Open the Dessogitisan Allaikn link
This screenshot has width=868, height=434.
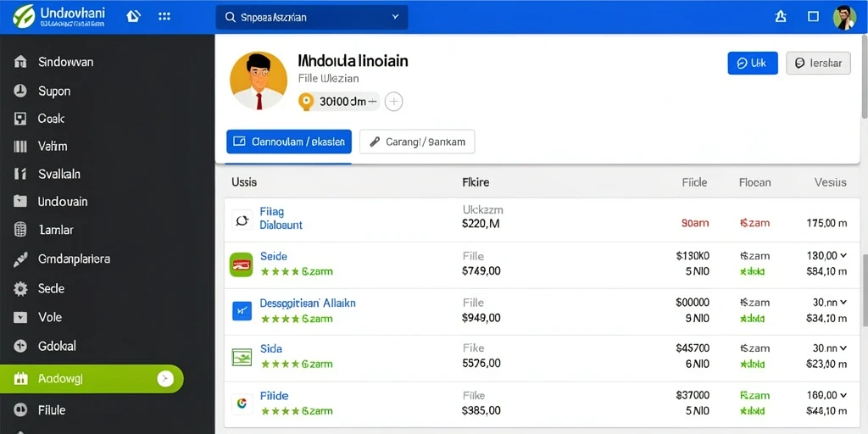click(x=308, y=303)
